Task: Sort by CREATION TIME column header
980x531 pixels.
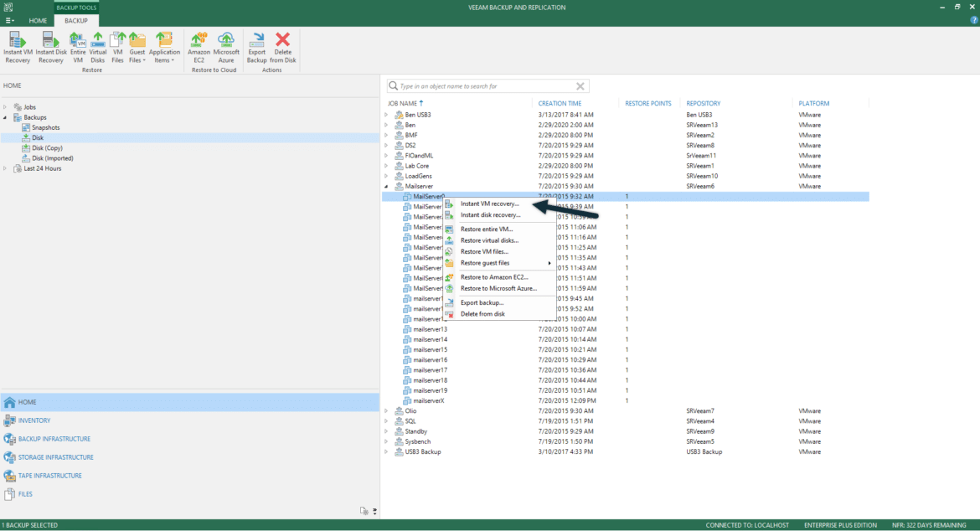Action: pyautogui.click(x=560, y=104)
